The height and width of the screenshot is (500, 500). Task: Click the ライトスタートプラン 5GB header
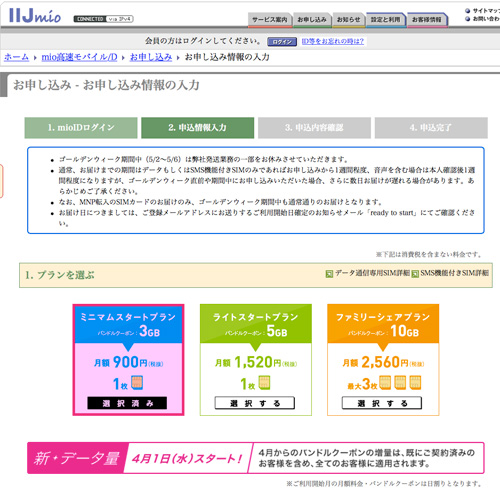[x=256, y=324]
